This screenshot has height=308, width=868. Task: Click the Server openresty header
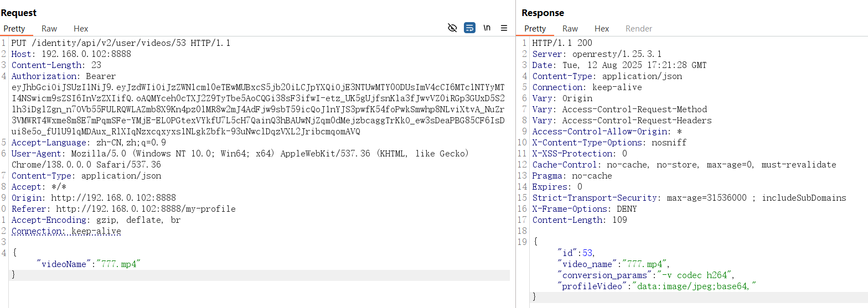coord(597,54)
